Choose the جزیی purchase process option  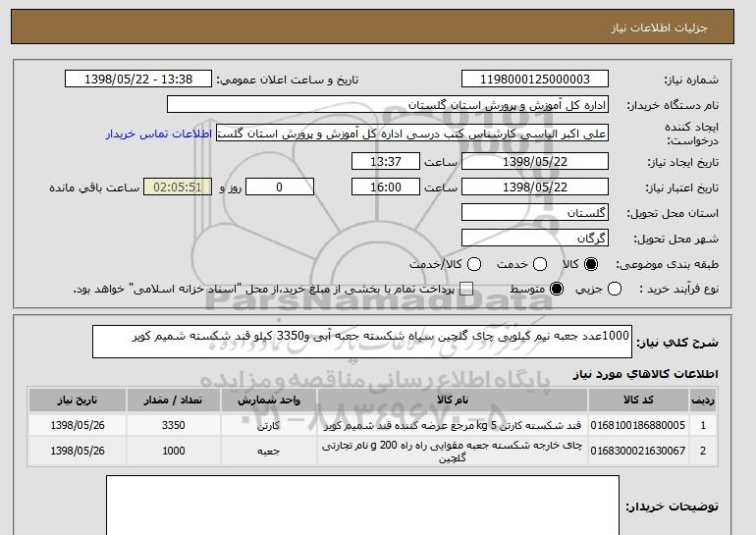615,290
